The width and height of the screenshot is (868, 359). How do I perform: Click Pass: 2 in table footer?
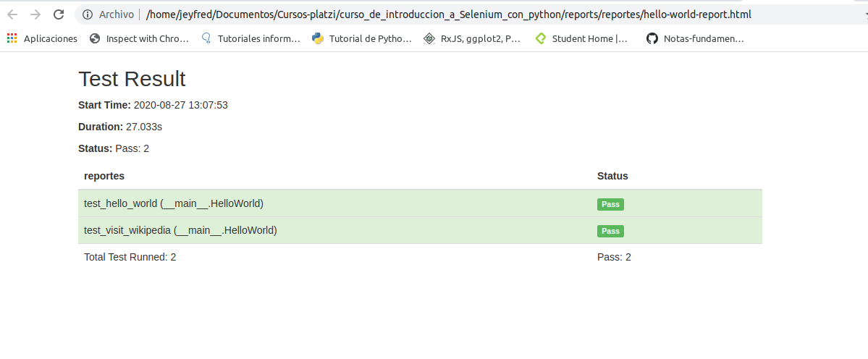coord(614,257)
